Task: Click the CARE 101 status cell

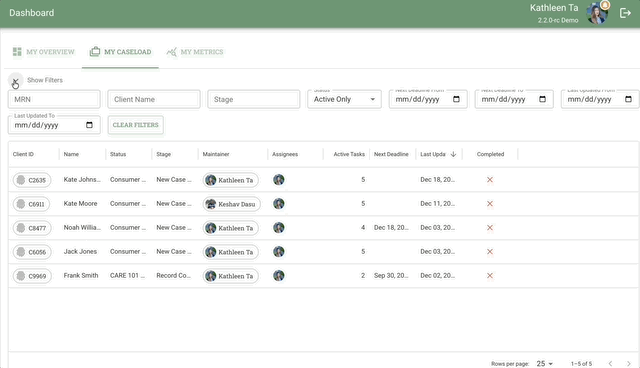Action: tap(127, 275)
